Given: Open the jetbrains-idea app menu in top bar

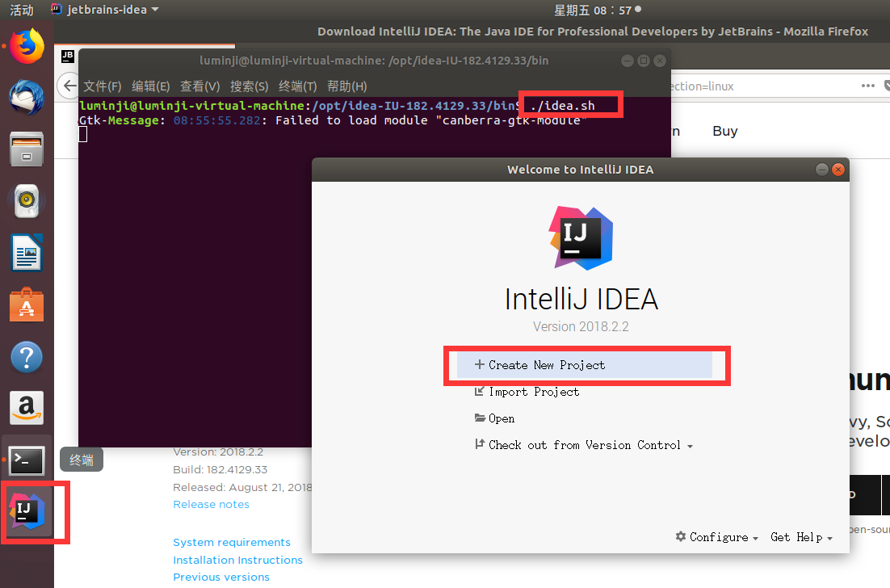Looking at the screenshot, I should (105, 10).
